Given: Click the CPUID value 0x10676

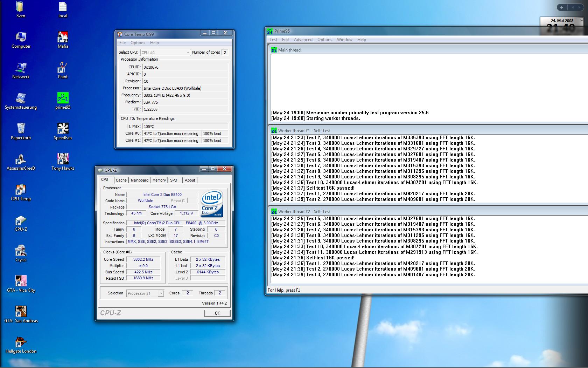Looking at the screenshot, I should 185,67.
